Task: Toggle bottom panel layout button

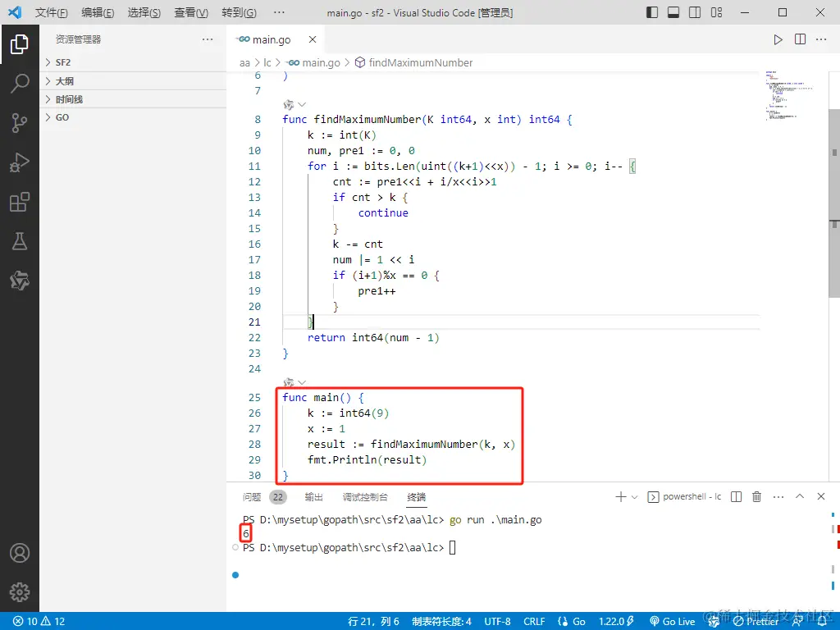Action: tap(673, 12)
